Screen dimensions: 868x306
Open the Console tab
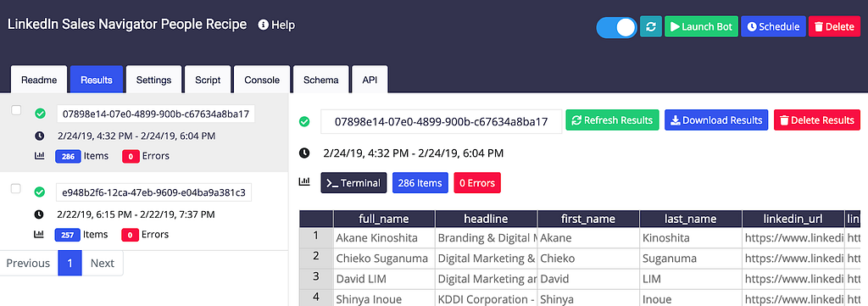262,80
